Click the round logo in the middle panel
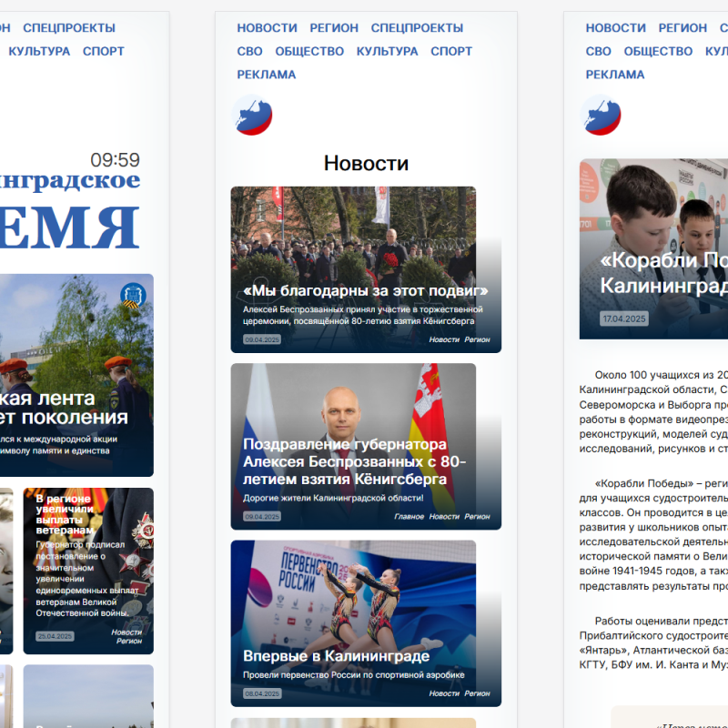The image size is (728, 728). point(252,116)
